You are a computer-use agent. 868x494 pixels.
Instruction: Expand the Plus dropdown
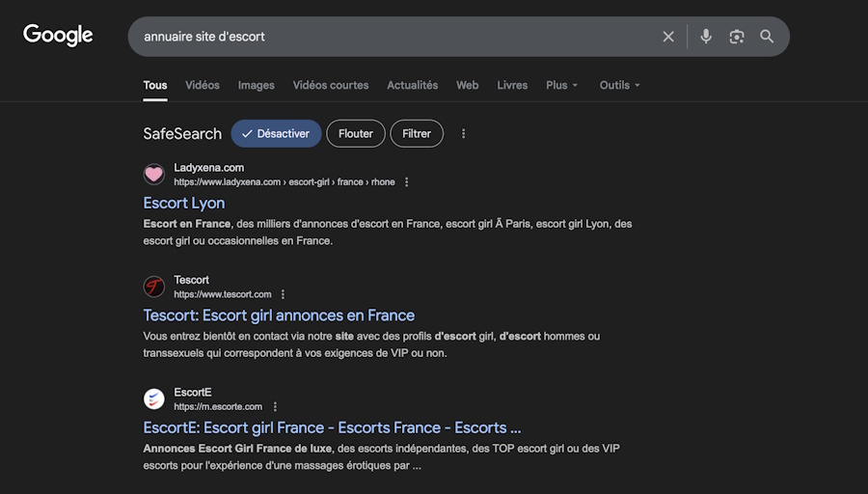click(561, 85)
